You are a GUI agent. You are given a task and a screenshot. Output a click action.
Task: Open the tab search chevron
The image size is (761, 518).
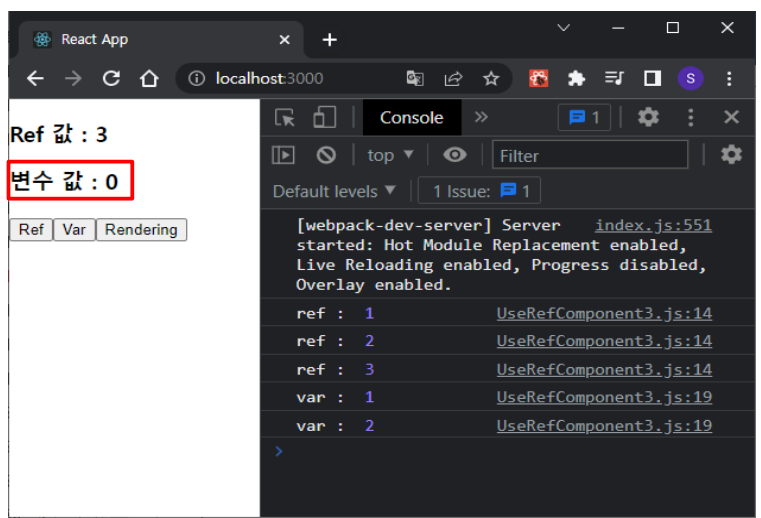click(563, 28)
